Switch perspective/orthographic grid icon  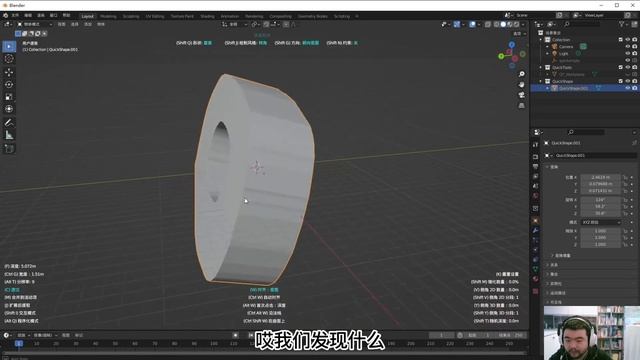(522, 106)
